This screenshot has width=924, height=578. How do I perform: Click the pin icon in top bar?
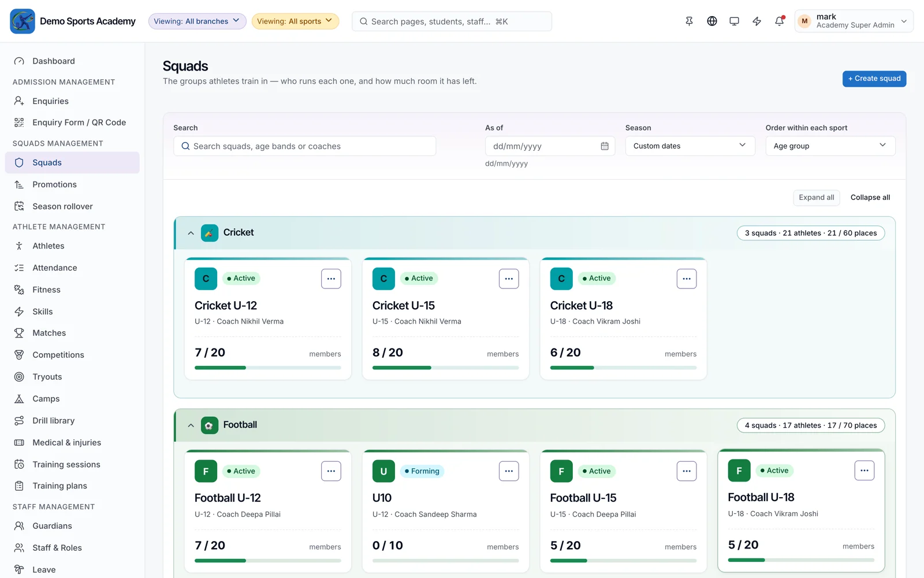click(x=689, y=21)
